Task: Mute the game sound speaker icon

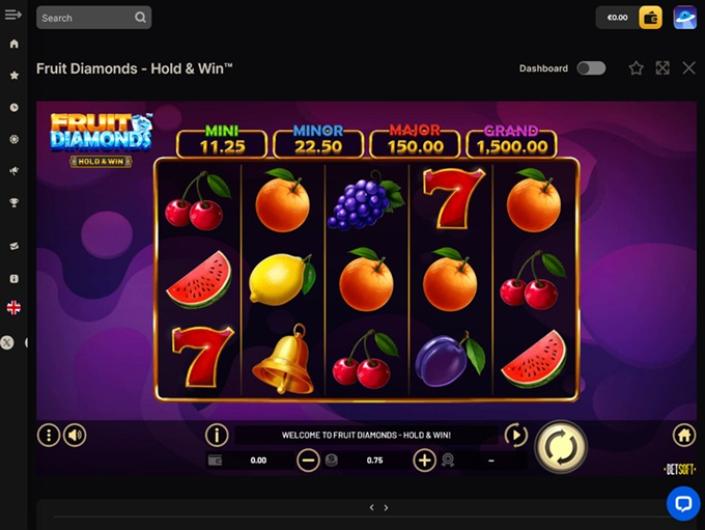Action: (x=75, y=435)
